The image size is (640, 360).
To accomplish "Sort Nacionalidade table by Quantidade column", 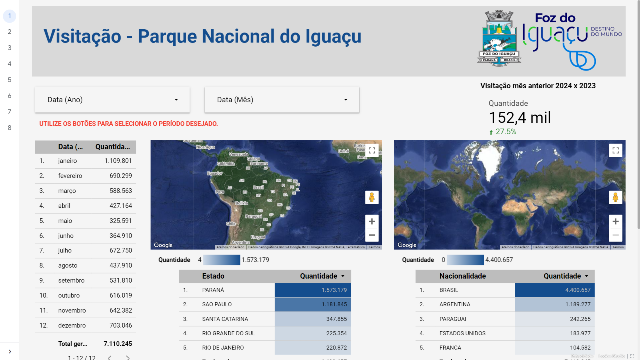I will click(566, 276).
